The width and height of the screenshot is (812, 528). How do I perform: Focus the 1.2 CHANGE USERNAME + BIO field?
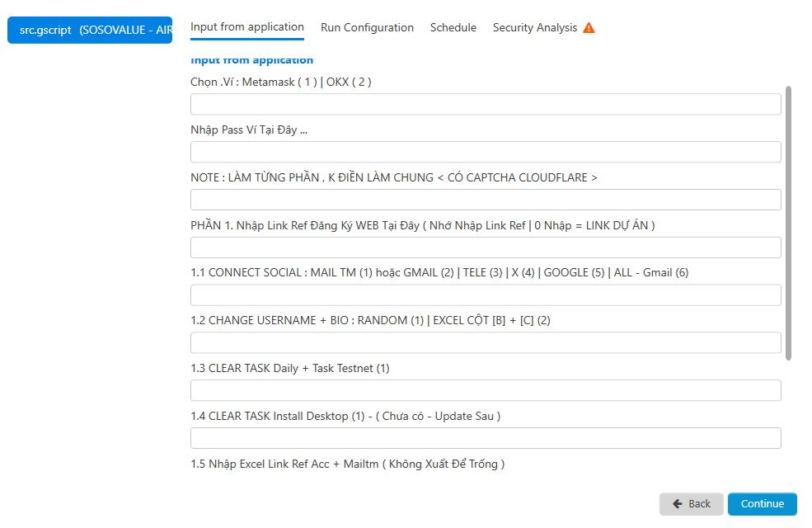(486, 342)
